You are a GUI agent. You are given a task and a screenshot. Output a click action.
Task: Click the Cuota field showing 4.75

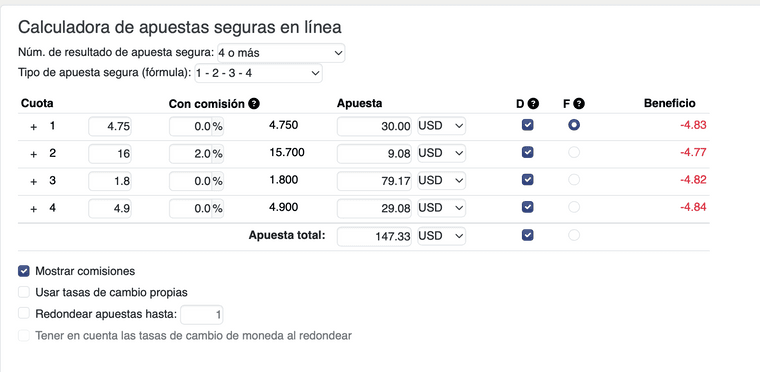tap(110, 126)
